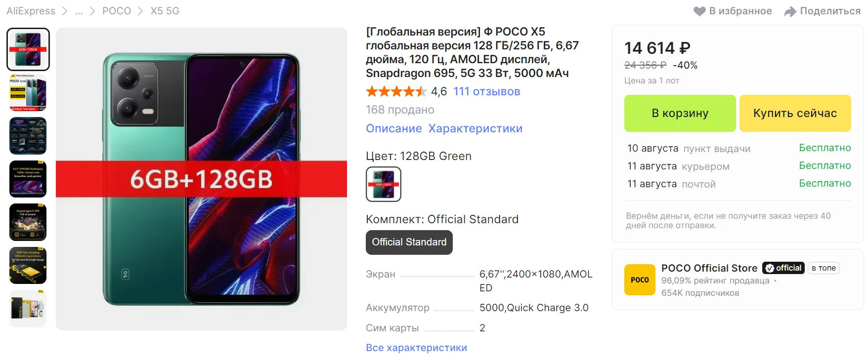Image resolution: width=868 pixels, height=359 pixels.
Task: Select the 128GB Green color swatch
Action: (384, 184)
